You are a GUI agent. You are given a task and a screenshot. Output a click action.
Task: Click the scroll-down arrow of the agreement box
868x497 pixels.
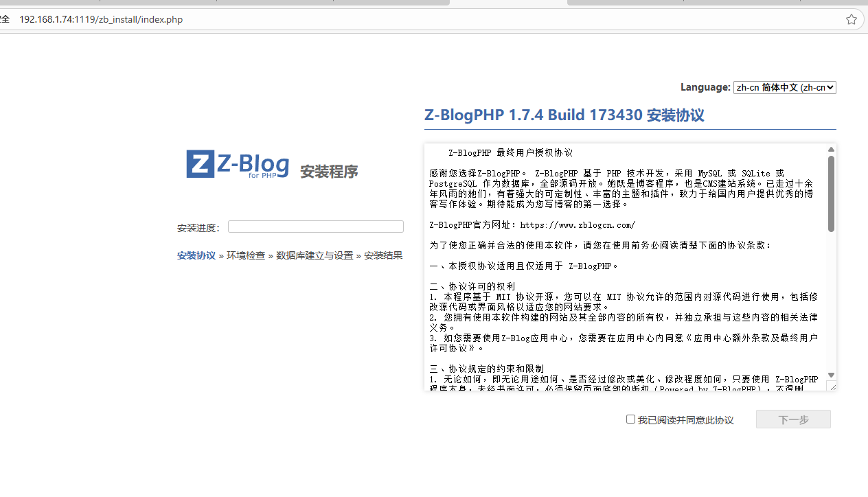click(831, 375)
